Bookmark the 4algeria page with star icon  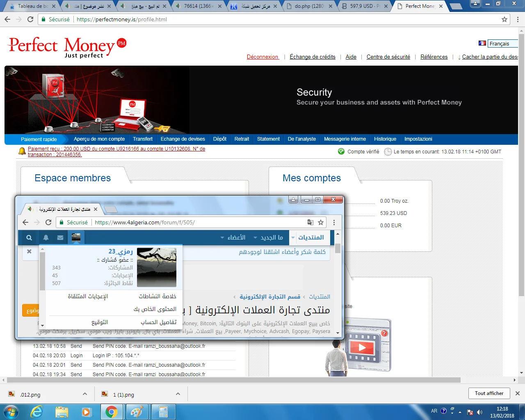pos(321,222)
